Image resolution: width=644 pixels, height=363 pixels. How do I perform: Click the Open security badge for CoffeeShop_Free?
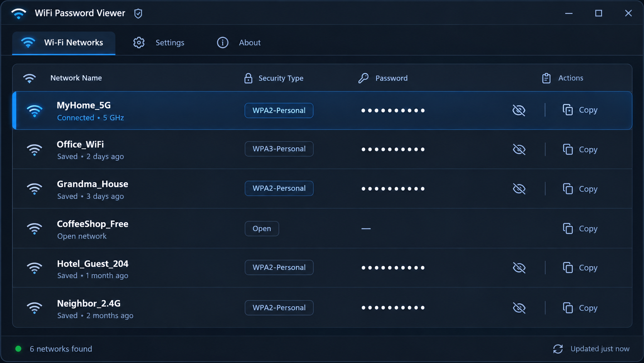pyautogui.click(x=262, y=229)
